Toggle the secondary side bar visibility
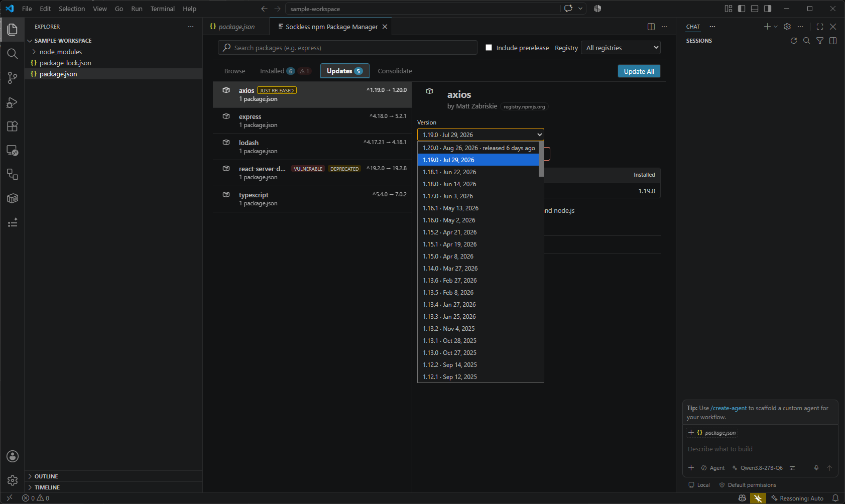Screen dimensions: 845x504 [x=768, y=9]
